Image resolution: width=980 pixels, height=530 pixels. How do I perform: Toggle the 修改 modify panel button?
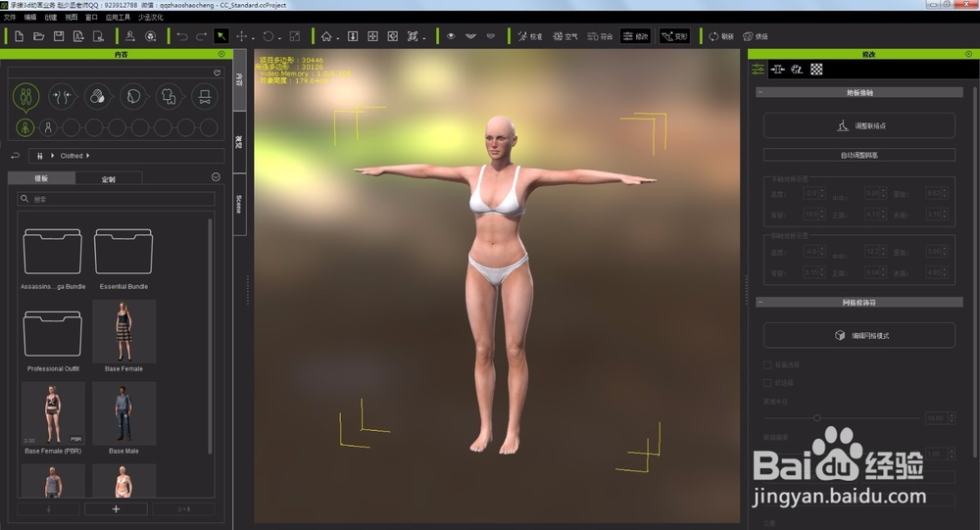(636, 36)
